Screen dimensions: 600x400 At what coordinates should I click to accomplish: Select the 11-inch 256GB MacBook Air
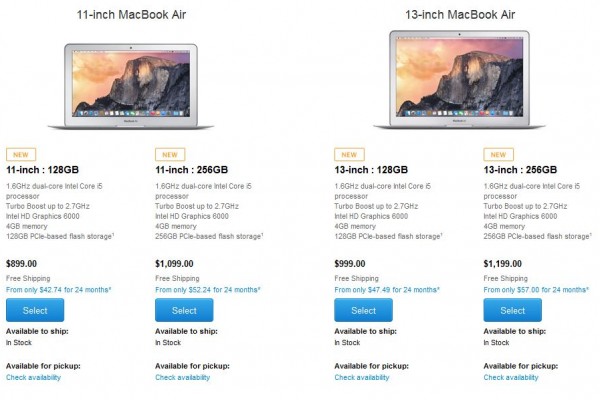coord(184,310)
